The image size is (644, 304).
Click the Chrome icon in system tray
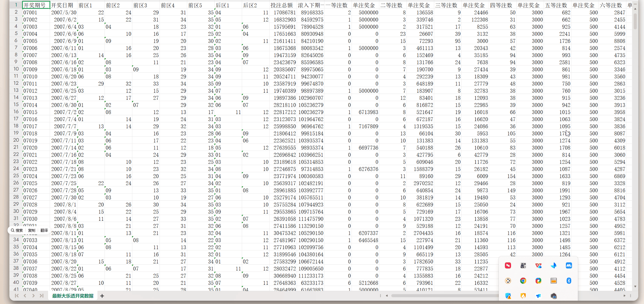[523, 281]
